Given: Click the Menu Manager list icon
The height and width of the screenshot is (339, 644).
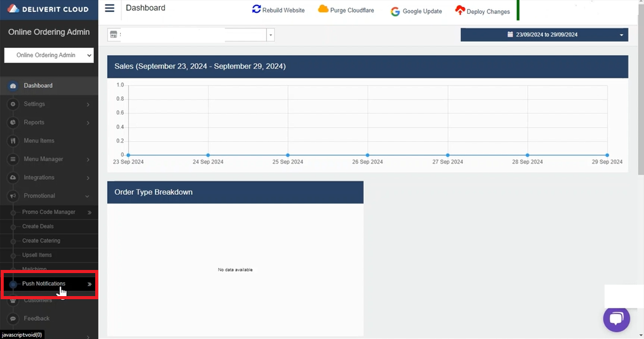Looking at the screenshot, I should coord(13,159).
